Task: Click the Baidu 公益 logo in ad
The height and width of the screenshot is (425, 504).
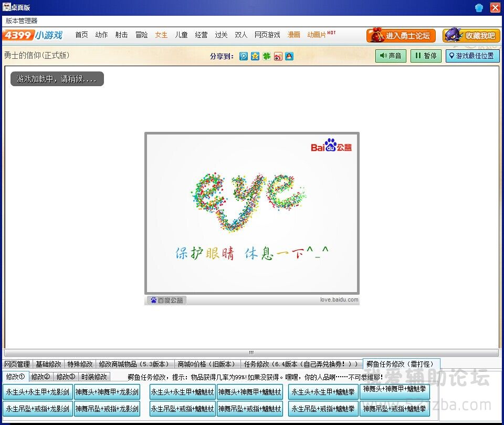Action: click(331, 146)
